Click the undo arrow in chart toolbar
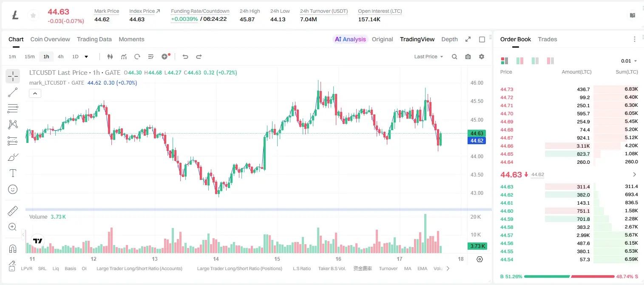This screenshot has height=285, width=644. pyautogui.click(x=185, y=57)
